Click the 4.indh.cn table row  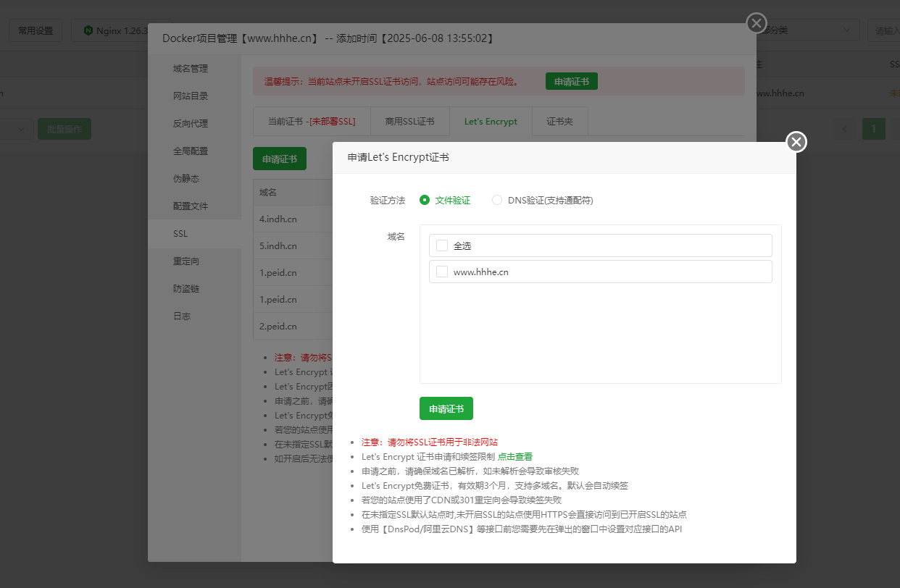(x=293, y=219)
